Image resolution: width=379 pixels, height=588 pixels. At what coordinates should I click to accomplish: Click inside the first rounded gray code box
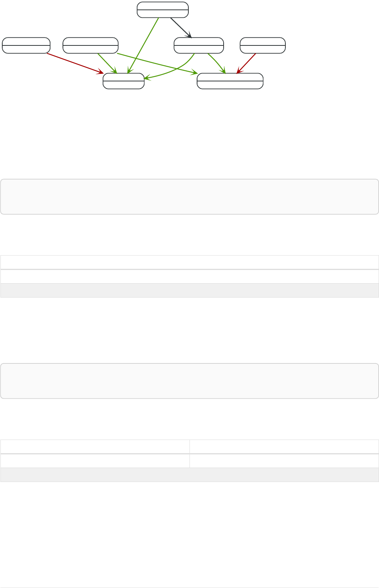pyautogui.click(x=189, y=197)
